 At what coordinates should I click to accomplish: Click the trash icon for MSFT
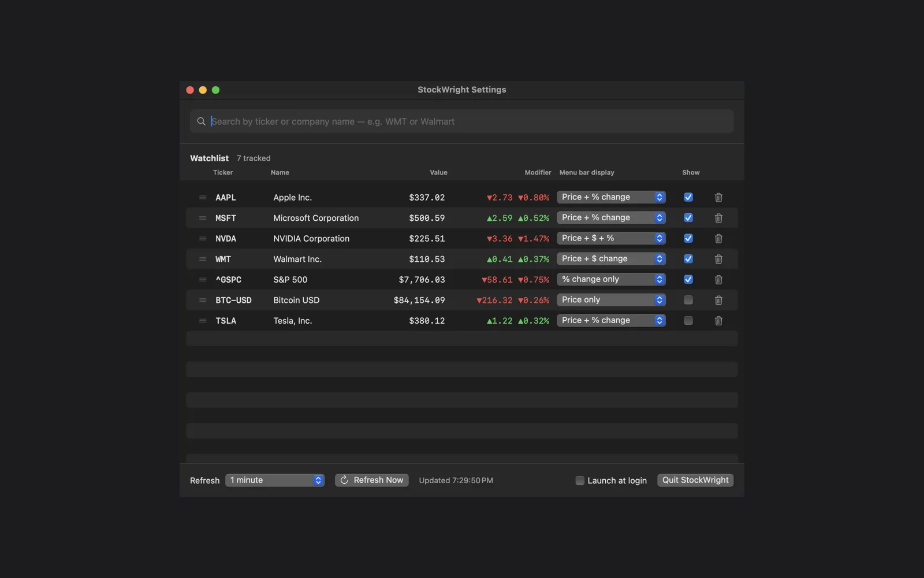(718, 218)
